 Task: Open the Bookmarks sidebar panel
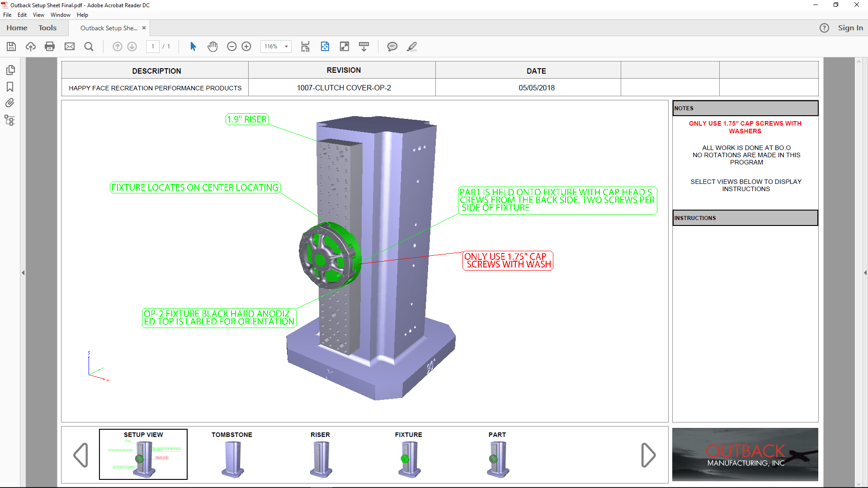pyautogui.click(x=10, y=87)
